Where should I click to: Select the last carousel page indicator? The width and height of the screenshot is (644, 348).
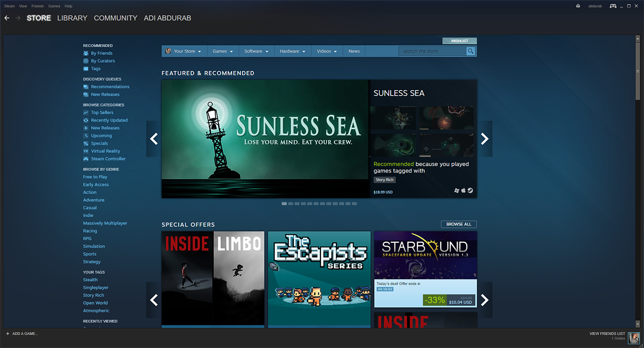pos(354,204)
